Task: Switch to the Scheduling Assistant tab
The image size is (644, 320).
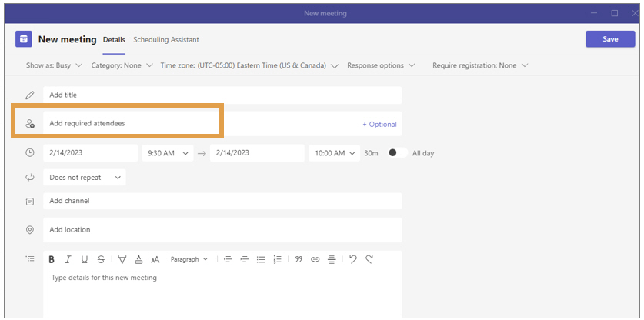Action: 165,39
